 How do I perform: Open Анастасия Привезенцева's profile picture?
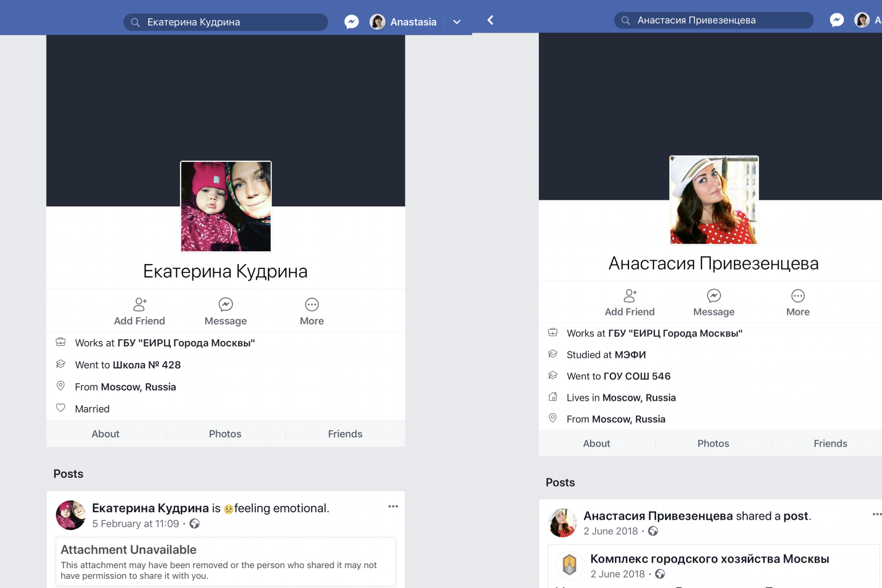tap(714, 200)
